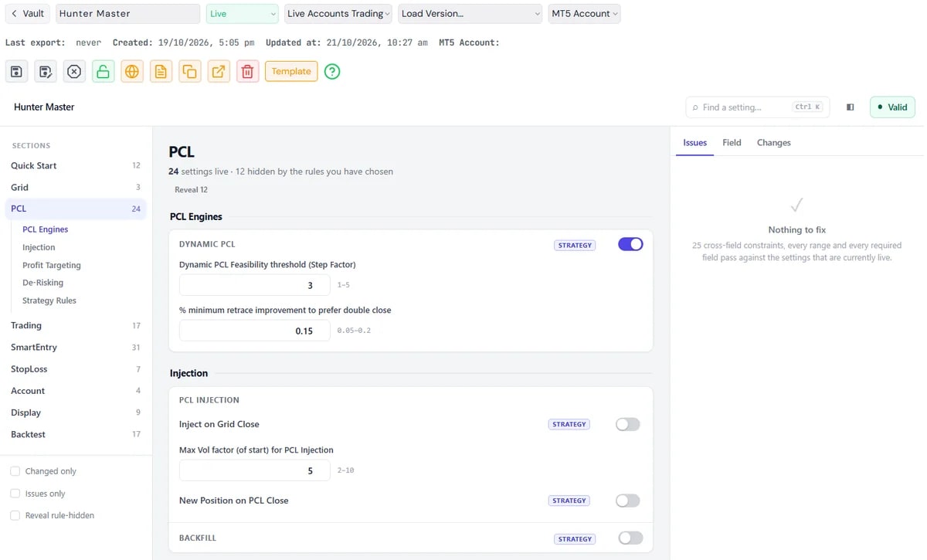Switch to the Changes tab
Screen dimensions: 927x560
(773, 143)
